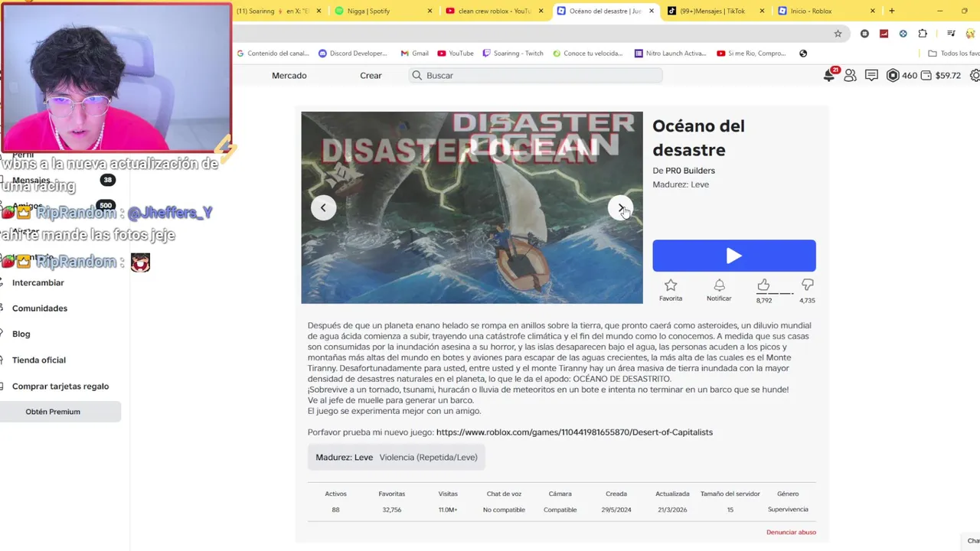Screen dimensions: 980x551
Task: Open the globe bookmark icon
Action: [x=803, y=54]
